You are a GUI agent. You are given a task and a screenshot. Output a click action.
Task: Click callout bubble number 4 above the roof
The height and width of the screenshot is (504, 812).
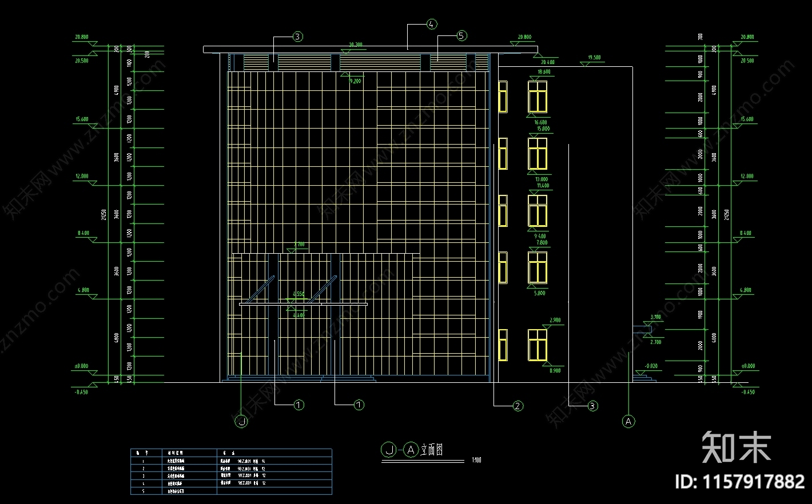coord(431,24)
